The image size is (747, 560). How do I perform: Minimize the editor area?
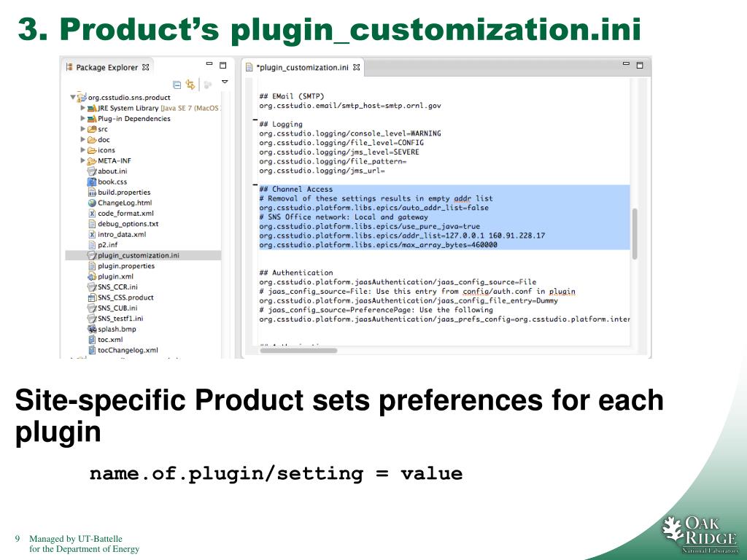click(626, 63)
